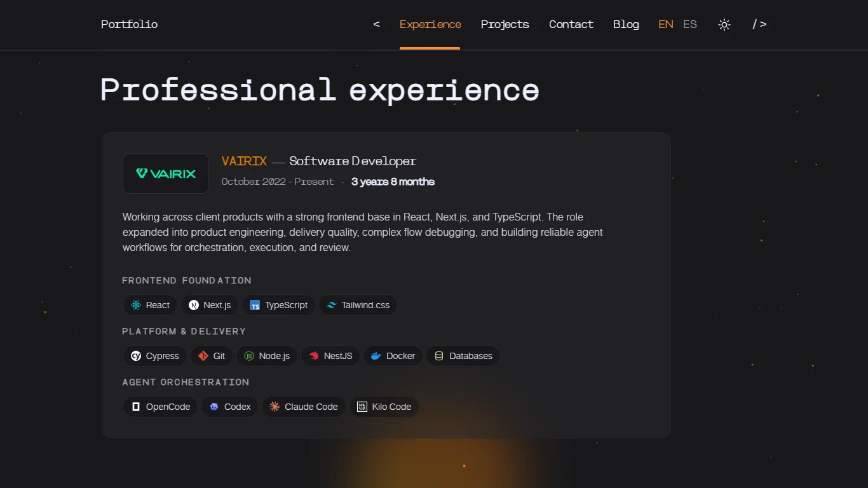The image size is (868, 488).
Task: Click the VAIRIX company logo
Action: (x=166, y=173)
